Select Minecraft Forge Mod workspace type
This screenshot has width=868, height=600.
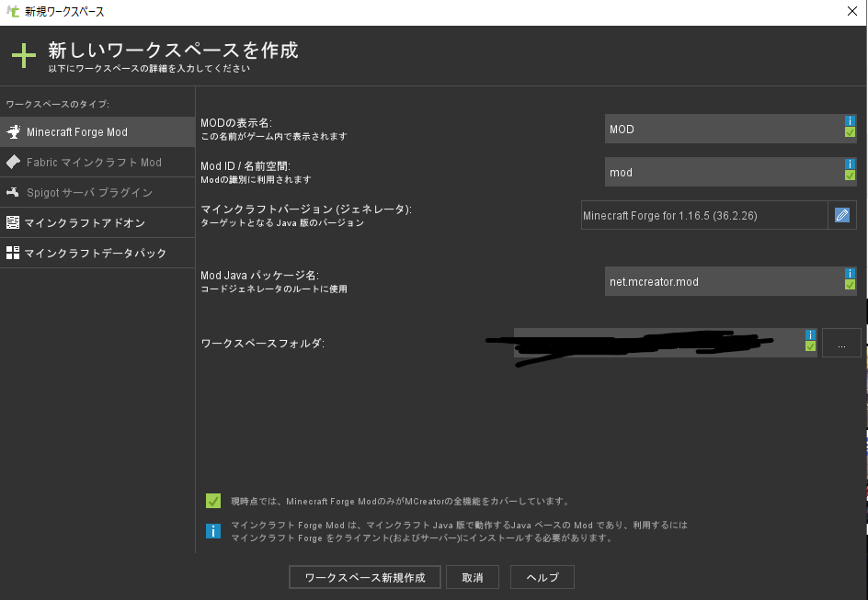tap(97, 131)
